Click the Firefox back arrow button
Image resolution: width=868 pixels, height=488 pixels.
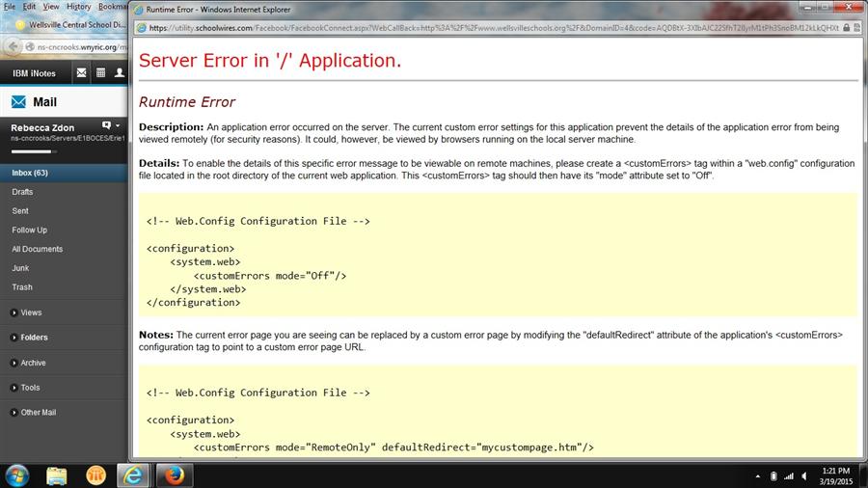point(13,47)
